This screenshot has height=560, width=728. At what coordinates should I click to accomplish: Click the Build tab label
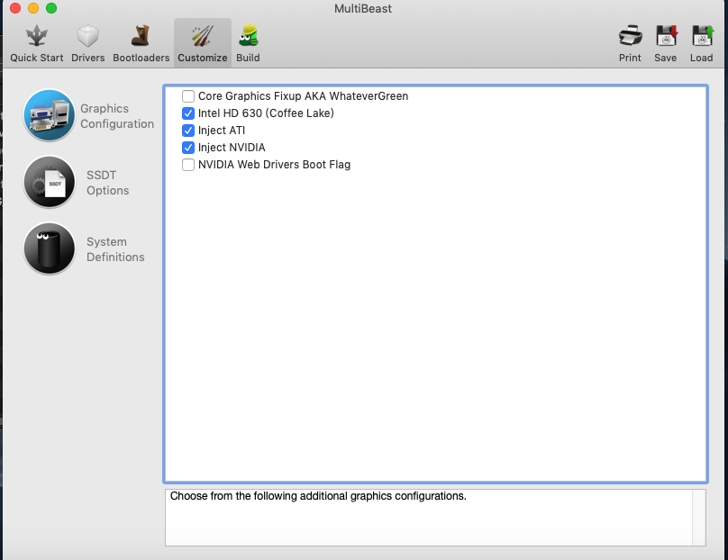[x=248, y=58]
